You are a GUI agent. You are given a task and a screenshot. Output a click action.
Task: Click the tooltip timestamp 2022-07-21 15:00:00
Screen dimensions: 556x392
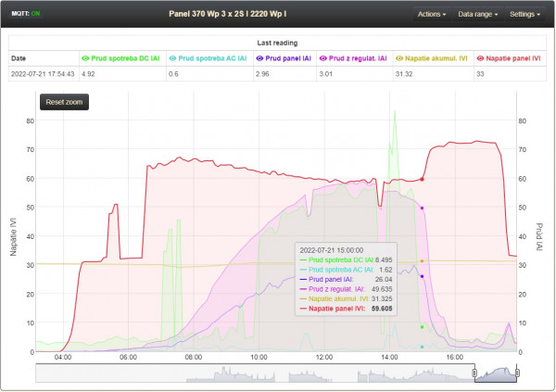click(332, 250)
